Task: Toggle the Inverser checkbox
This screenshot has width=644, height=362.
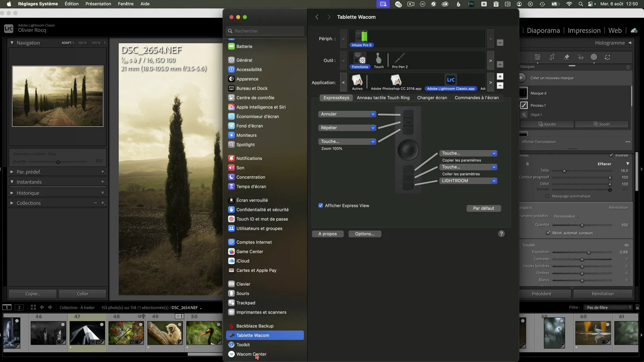Action: pos(611,155)
